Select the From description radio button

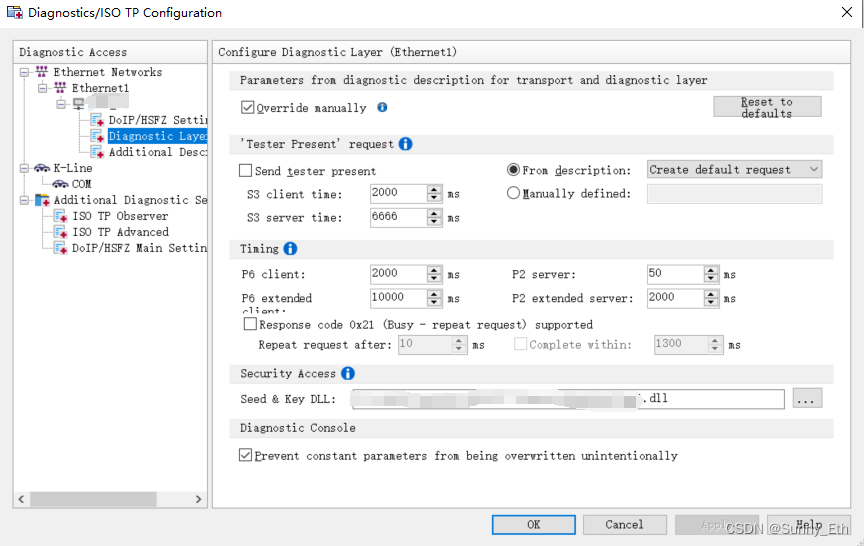tap(513, 170)
